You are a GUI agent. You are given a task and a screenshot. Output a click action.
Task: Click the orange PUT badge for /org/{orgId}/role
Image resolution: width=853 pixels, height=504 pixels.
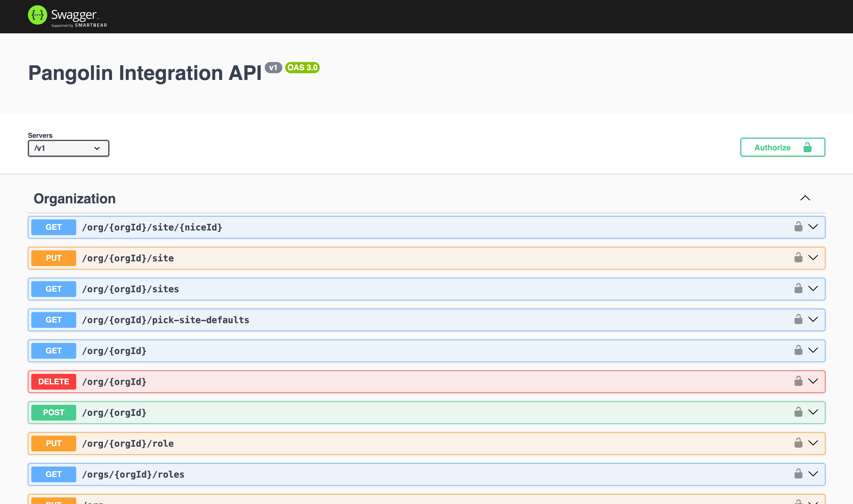54,444
